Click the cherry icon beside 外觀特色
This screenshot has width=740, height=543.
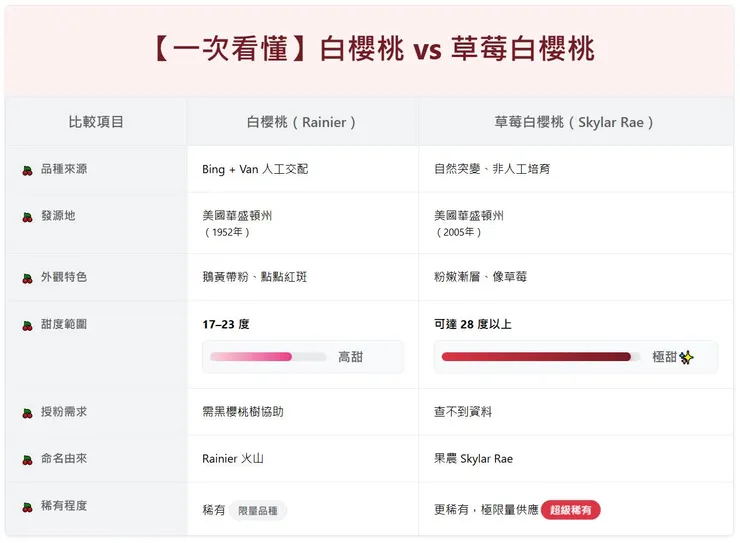pos(28,278)
